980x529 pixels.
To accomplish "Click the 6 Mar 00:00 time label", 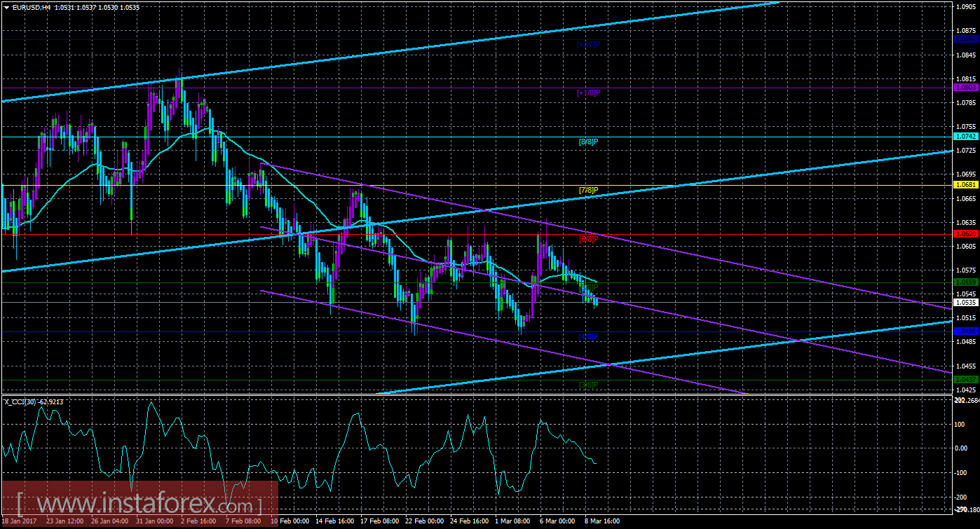I will coord(559,521).
